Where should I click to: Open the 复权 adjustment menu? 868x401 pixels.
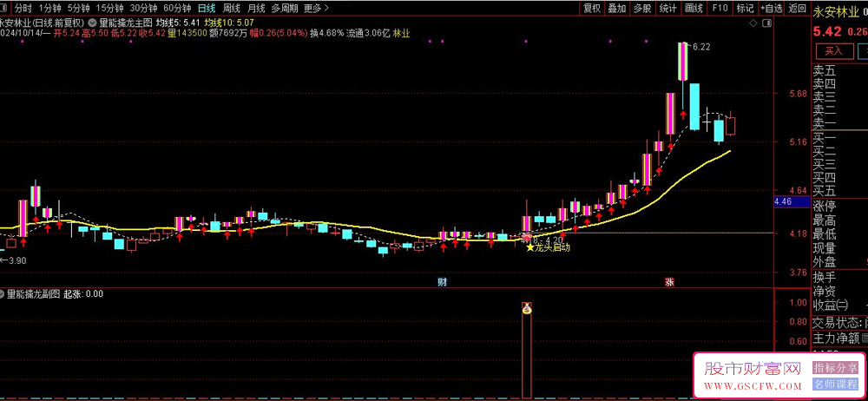(x=592, y=9)
